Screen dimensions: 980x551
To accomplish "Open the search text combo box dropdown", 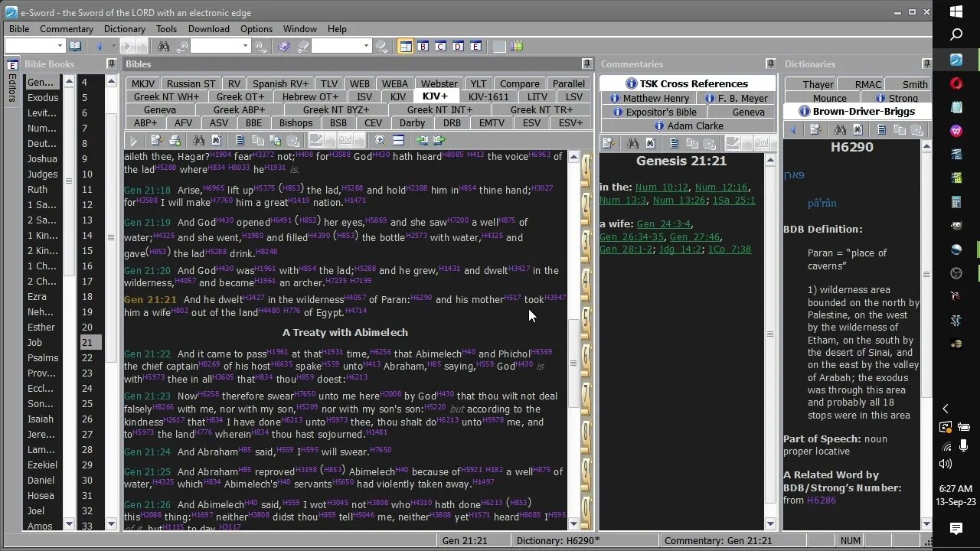I will pos(245,46).
